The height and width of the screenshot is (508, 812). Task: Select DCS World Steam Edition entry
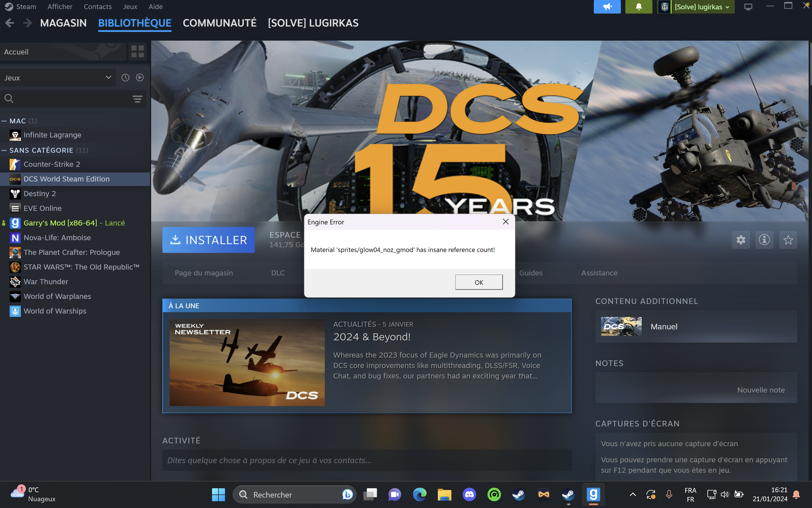75,179
